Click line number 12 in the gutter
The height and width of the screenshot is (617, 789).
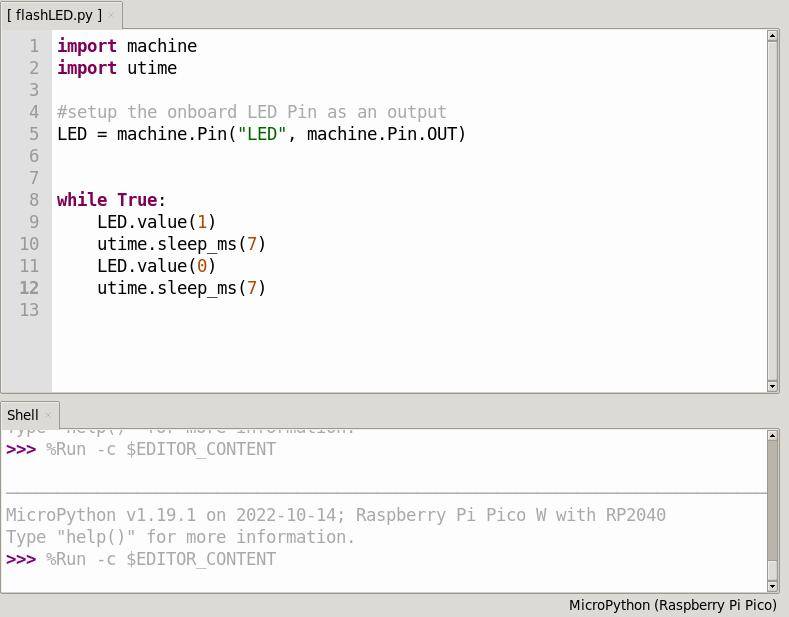tap(29, 288)
